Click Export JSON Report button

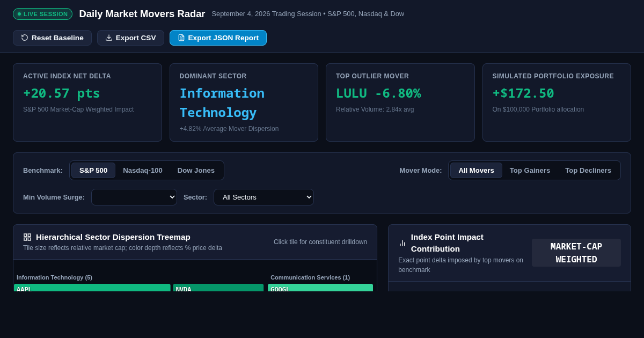(x=218, y=38)
